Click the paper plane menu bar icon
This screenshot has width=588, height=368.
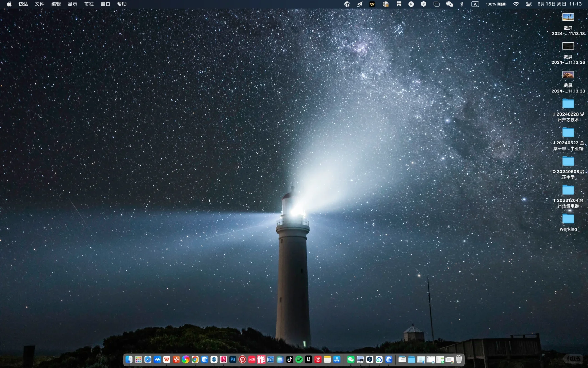tap(359, 4)
